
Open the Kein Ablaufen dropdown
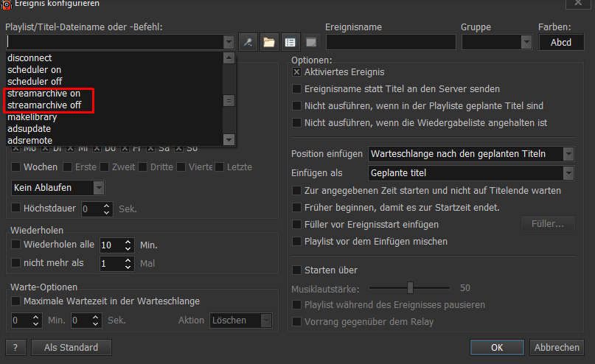point(99,187)
